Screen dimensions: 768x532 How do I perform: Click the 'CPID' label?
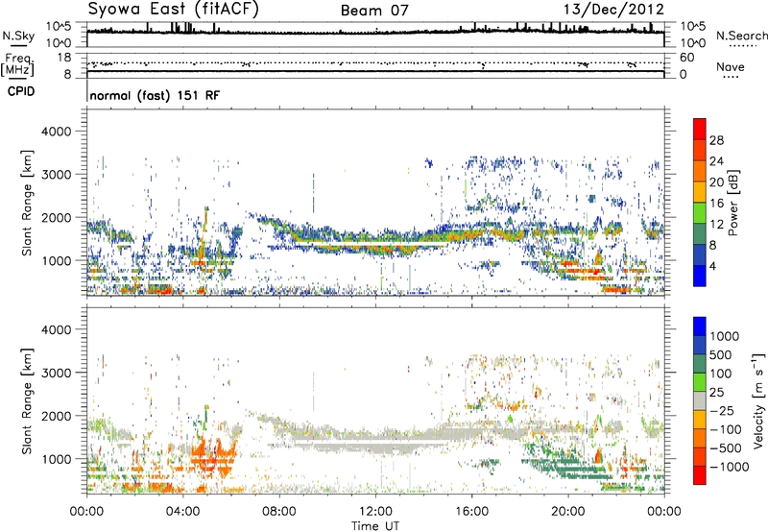21,91
